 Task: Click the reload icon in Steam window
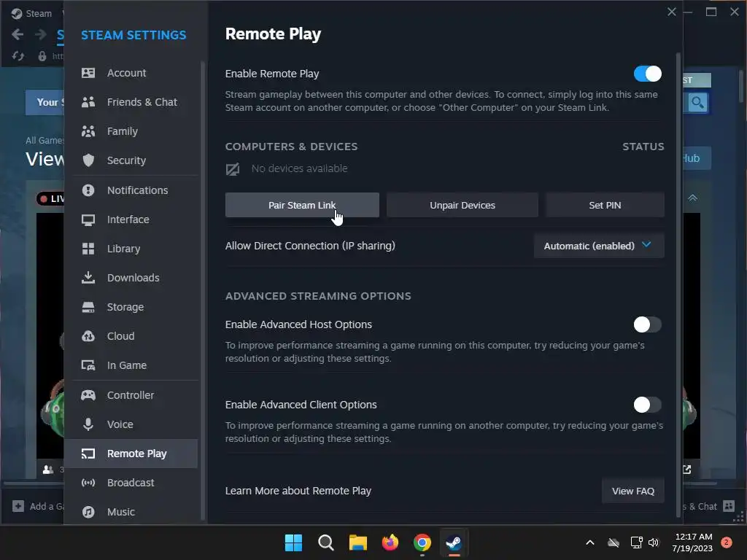18,56
